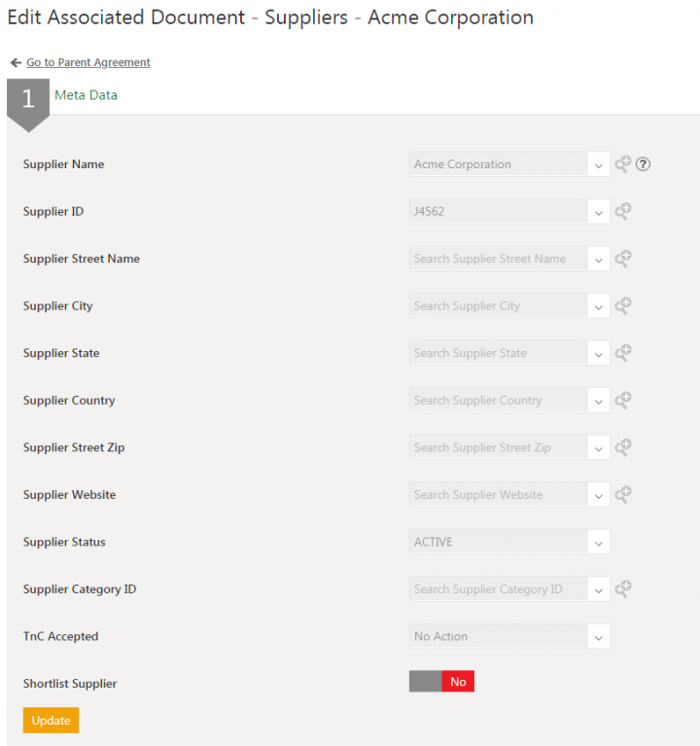
Task: Click the Search Supplier City input field
Action: (498, 305)
